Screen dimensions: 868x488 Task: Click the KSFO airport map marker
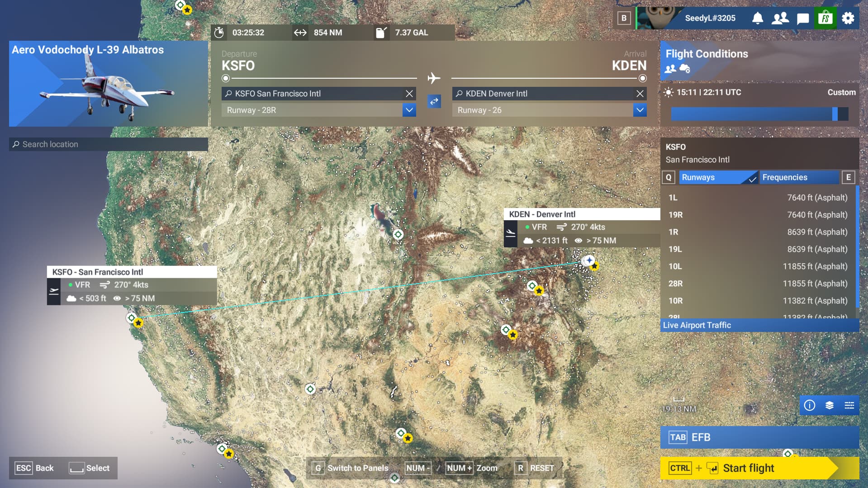[x=131, y=318]
